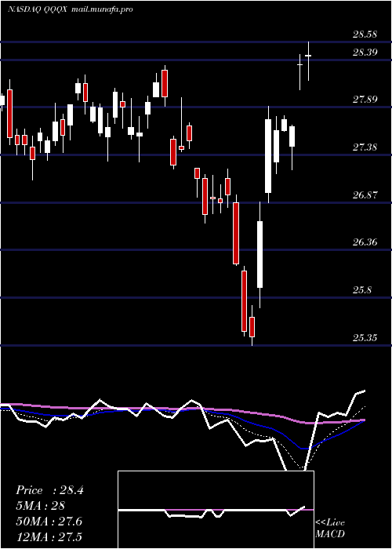
Task: Click inside the MACD indicator box
Action: tap(216, 510)
